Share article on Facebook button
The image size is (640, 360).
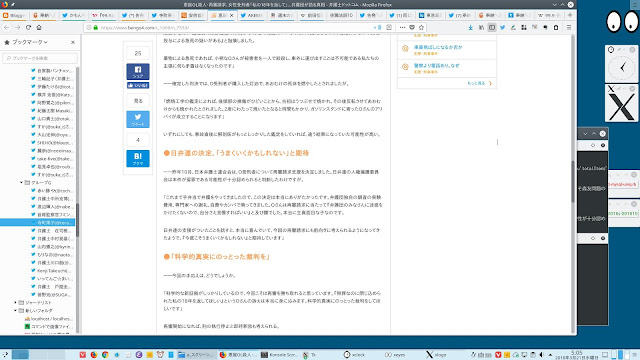(138, 71)
